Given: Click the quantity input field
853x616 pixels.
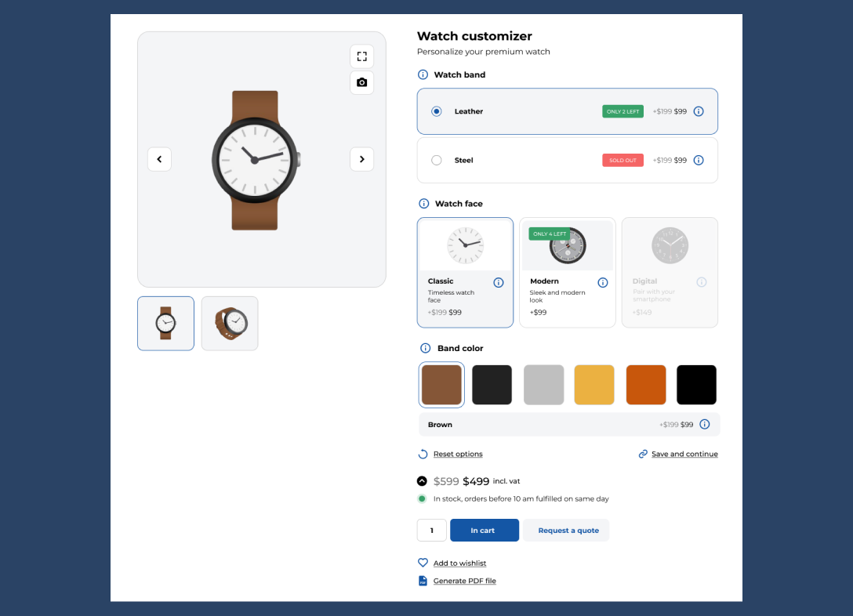Looking at the screenshot, I should pos(431,531).
